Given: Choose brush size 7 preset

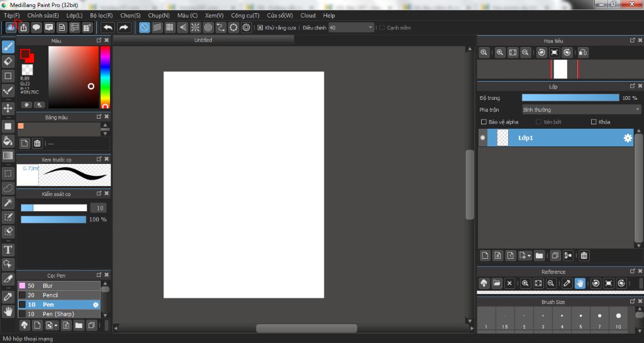Looking at the screenshot, I should (599, 320).
